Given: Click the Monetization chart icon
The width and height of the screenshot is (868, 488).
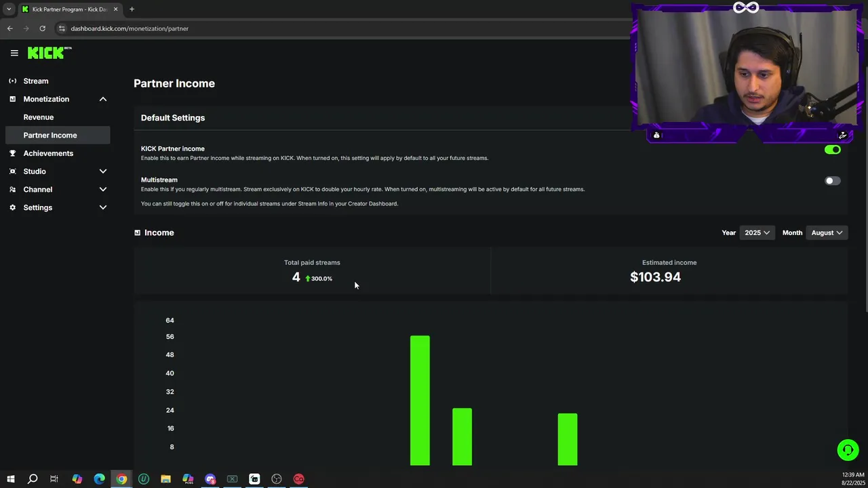Looking at the screenshot, I should (12, 99).
